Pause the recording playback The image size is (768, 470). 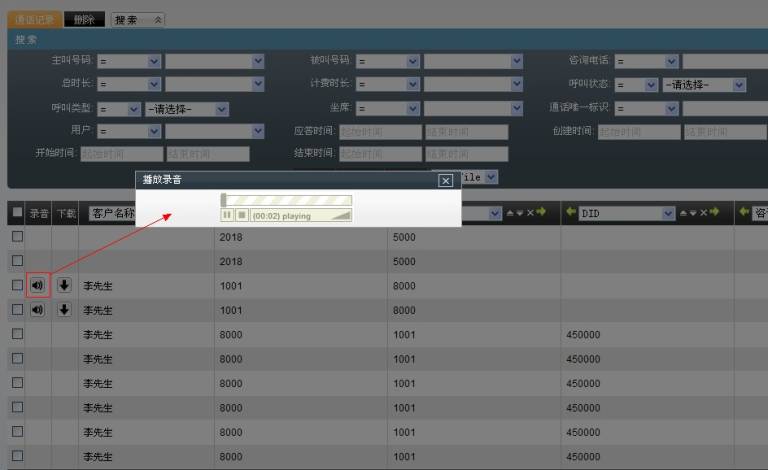click(x=227, y=215)
